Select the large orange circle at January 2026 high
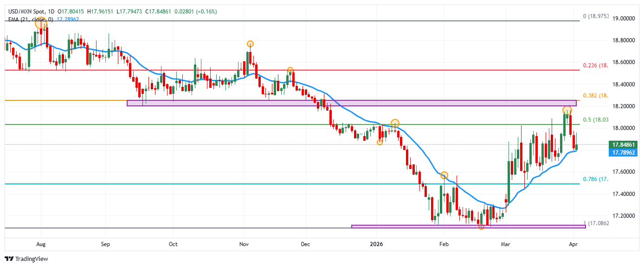 tap(394, 124)
